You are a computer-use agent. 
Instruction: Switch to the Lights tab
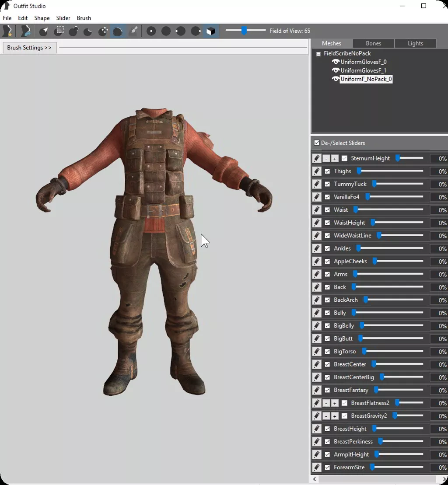click(415, 43)
